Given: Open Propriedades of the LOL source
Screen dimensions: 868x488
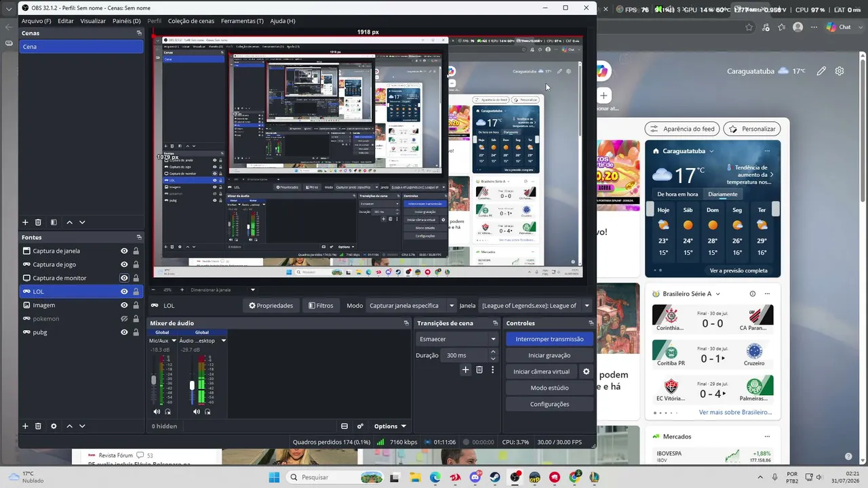Looking at the screenshot, I should (x=271, y=306).
